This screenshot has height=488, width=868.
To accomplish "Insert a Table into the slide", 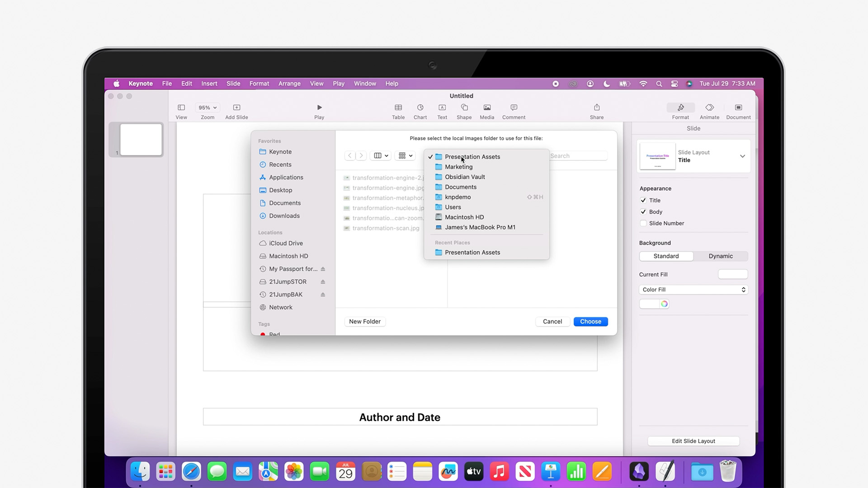I will click(x=398, y=111).
